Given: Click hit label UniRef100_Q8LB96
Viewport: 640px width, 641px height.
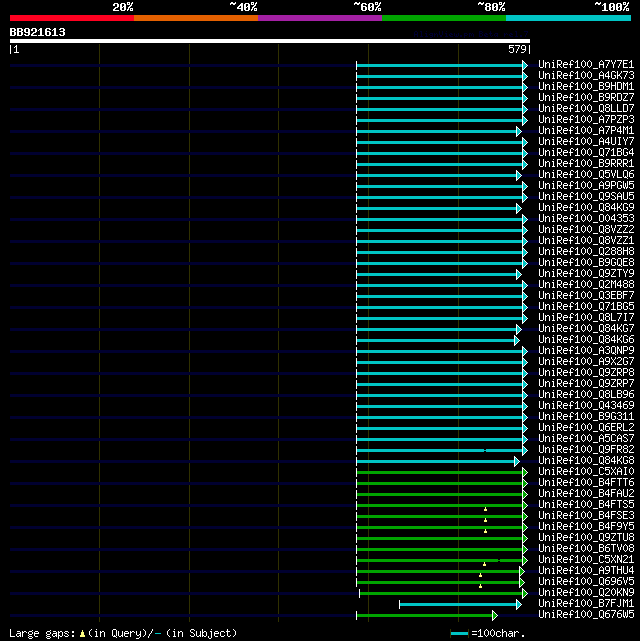Looking at the screenshot, I should pyautogui.click(x=586, y=395).
